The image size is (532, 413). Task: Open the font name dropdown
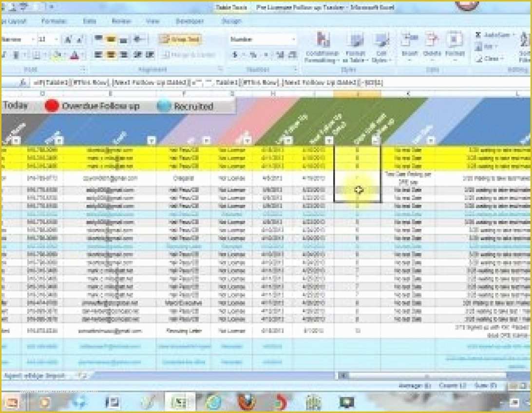(x=33, y=39)
